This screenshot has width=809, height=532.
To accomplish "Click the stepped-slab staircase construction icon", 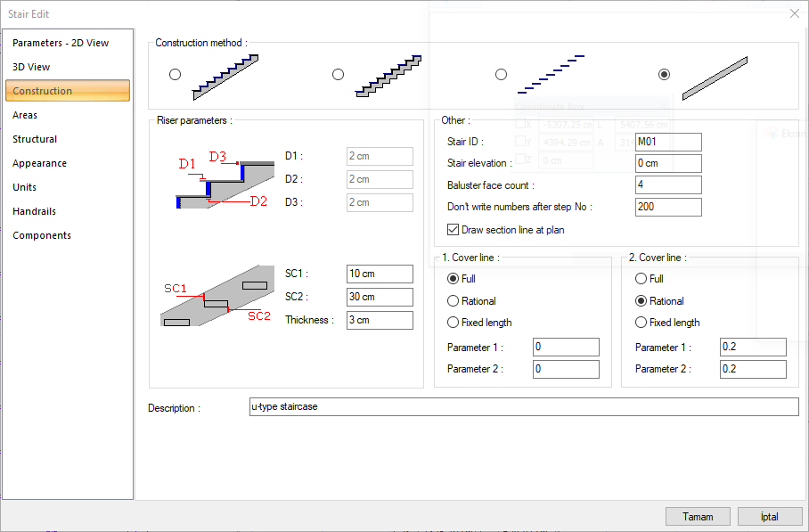I will (388, 75).
